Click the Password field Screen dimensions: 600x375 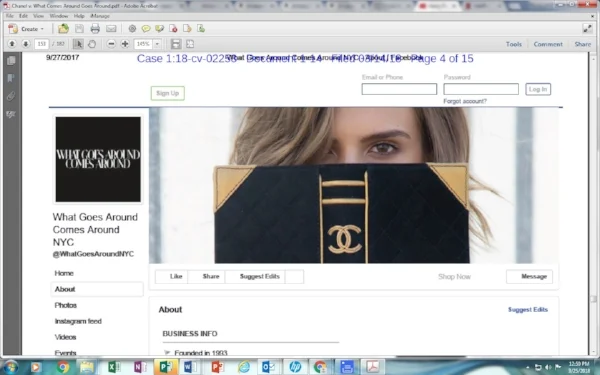click(x=481, y=89)
